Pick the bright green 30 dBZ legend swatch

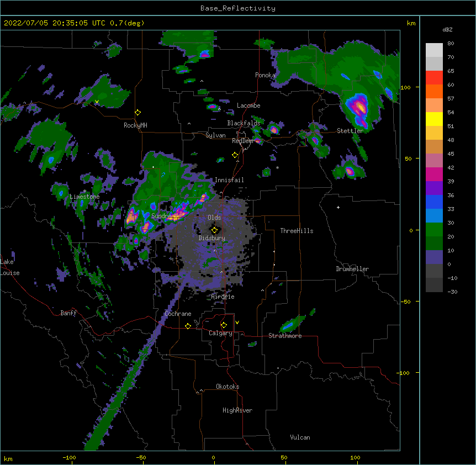point(434,230)
